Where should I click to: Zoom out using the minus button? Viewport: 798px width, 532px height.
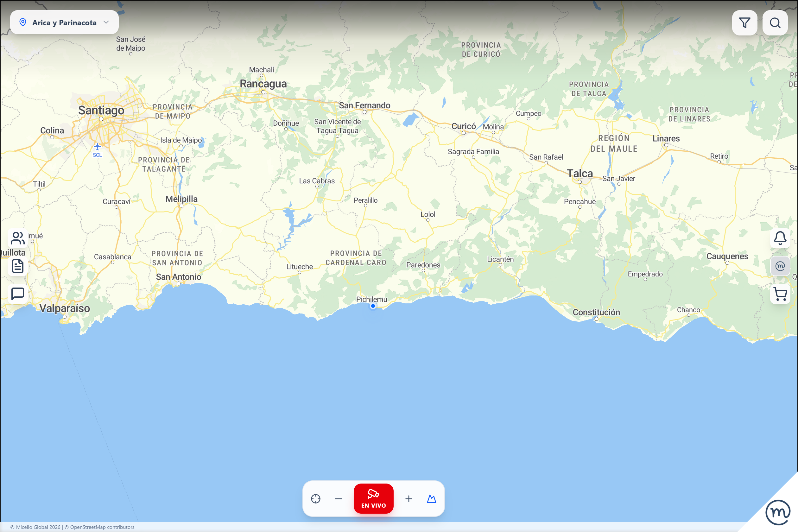point(338,499)
